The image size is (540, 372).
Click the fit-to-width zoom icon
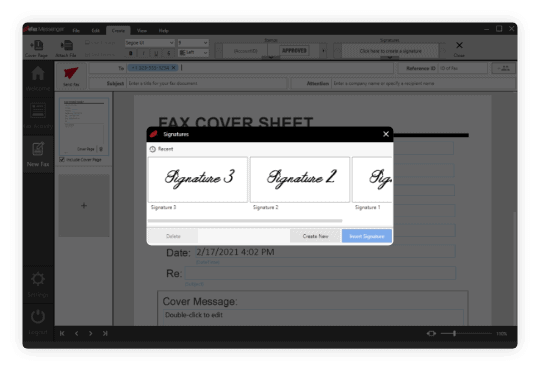pyautogui.click(x=431, y=333)
